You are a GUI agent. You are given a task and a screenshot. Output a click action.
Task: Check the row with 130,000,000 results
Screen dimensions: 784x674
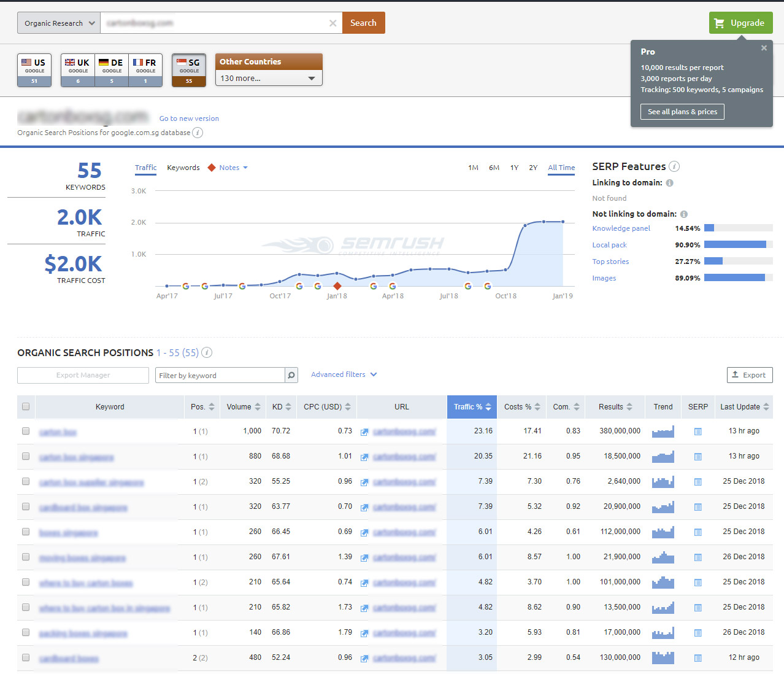26,657
